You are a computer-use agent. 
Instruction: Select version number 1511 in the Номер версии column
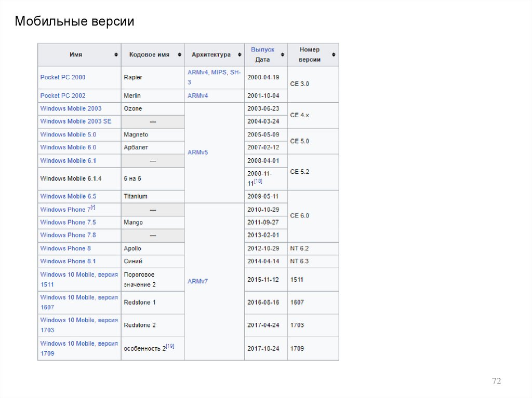pyautogui.click(x=297, y=280)
